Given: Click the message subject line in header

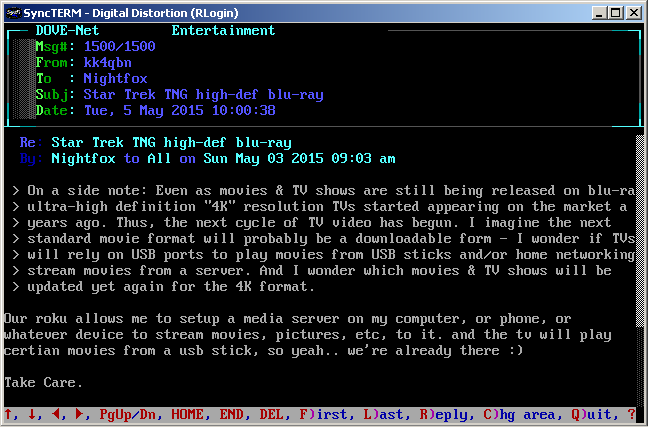Looking at the screenshot, I should click(x=203, y=94).
